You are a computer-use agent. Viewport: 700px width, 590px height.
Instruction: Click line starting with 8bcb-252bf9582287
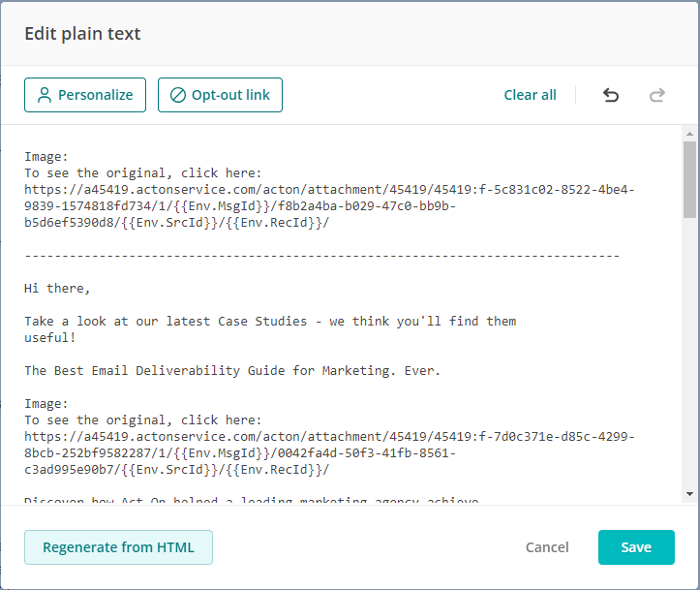[x=240, y=453]
